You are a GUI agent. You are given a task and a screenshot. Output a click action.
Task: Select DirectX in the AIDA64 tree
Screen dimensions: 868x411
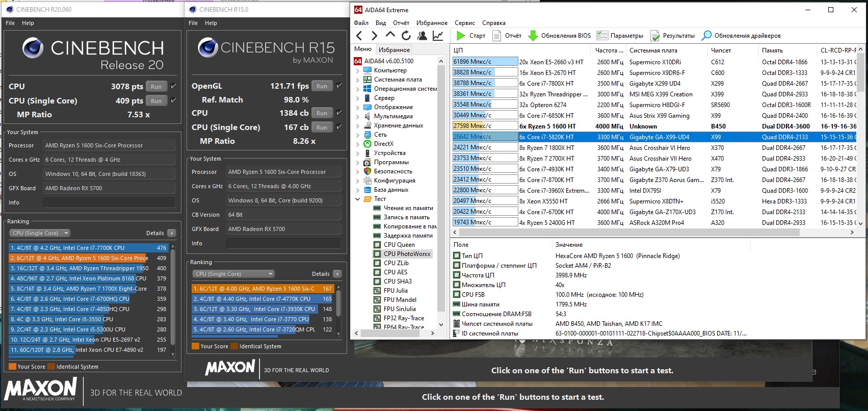coord(383,144)
